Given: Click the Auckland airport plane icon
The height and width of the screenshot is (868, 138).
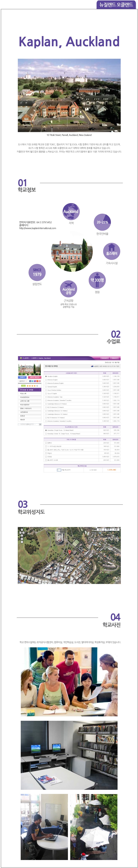Looking at the screenshot, I should click(x=69, y=289).
